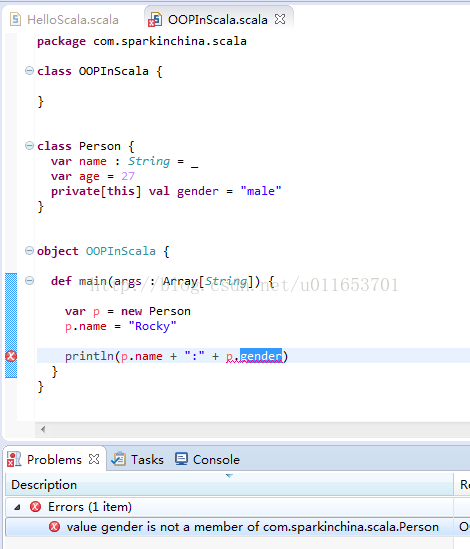470x549 pixels.
Task: Click the error marker beside the println line
Action: coord(11,356)
